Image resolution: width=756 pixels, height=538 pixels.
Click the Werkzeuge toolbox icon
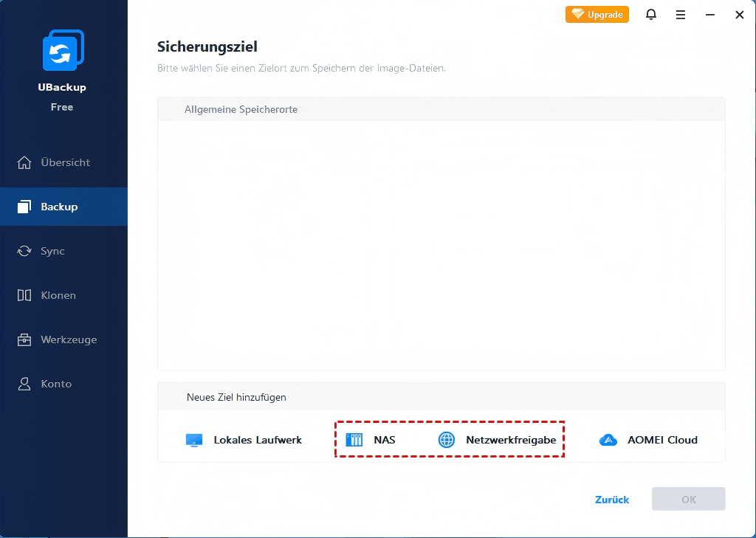pos(24,339)
